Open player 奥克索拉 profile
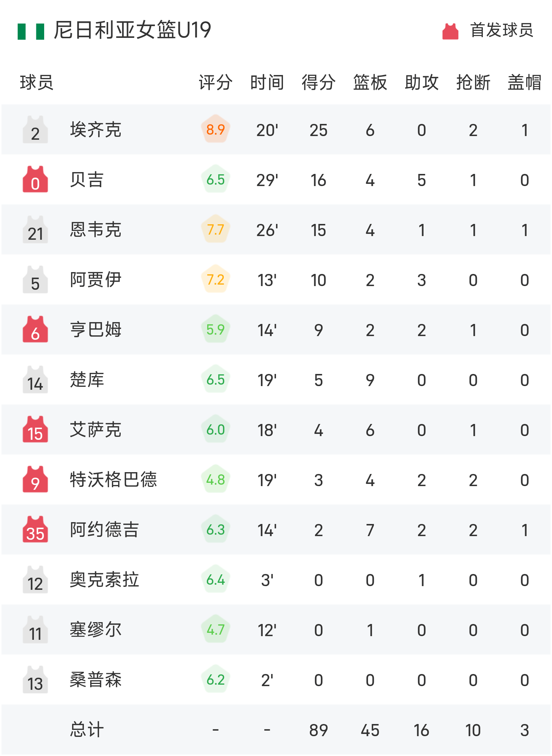 [105, 580]
